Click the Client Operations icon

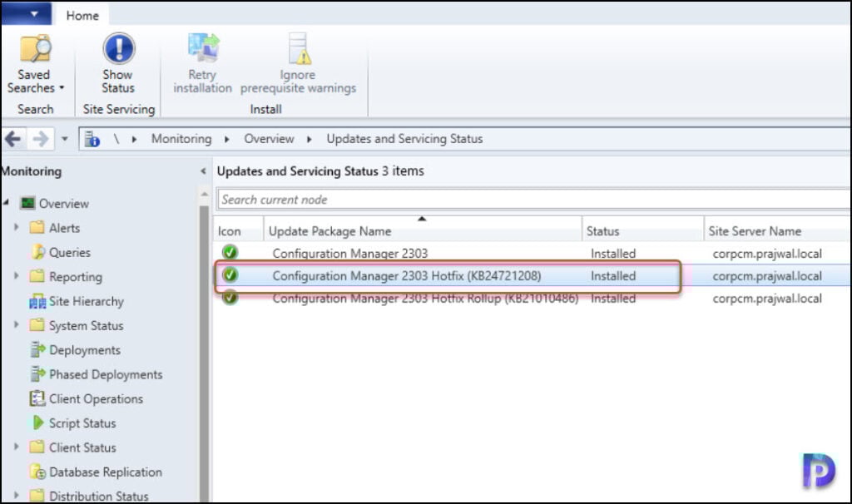(x=37, y=398)
